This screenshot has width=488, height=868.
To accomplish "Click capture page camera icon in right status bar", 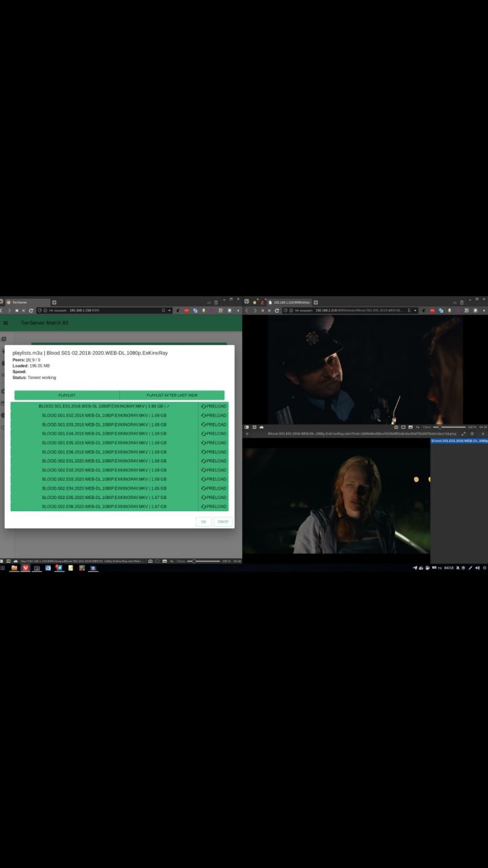I will [396, 427].
